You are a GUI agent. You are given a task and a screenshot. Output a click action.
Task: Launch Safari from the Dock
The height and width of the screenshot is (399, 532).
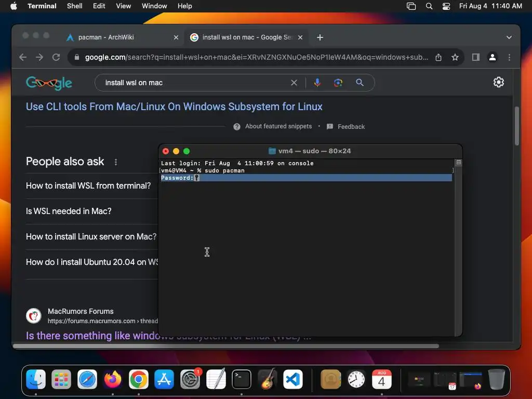[87, 379]
